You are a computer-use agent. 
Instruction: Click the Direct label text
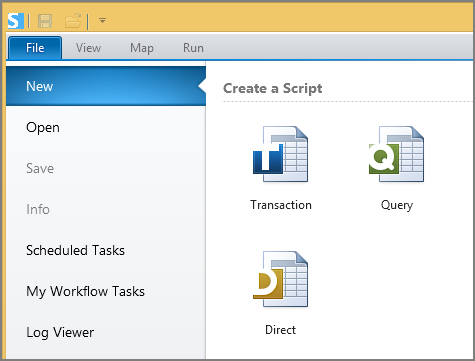(280, 330)
